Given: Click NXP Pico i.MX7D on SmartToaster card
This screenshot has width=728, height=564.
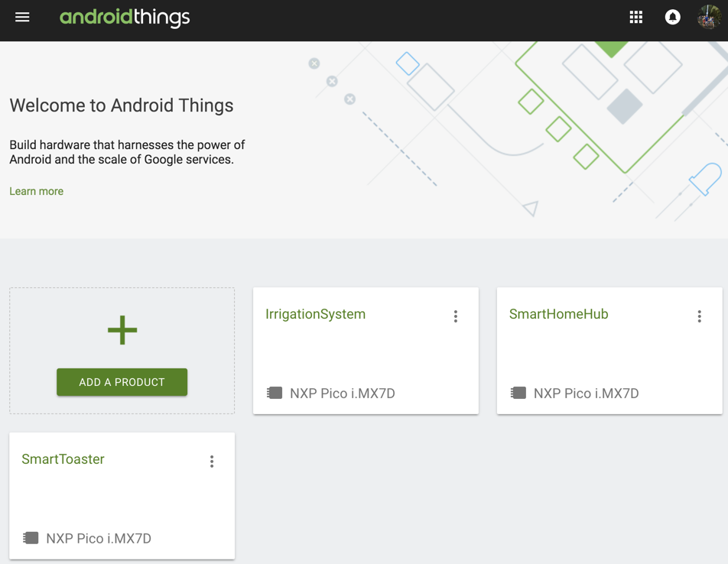Looking at the screenshot, I should [99, 539].
